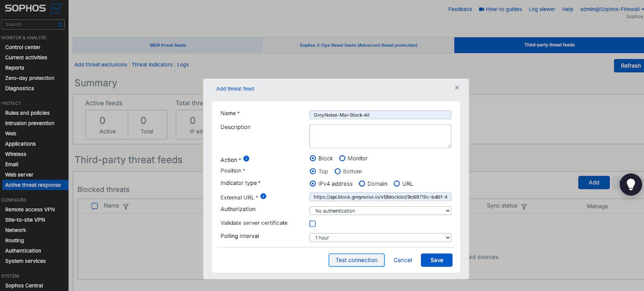Screen dimensions: 644x291
Task: Open the Authorization dropdown
Action: pos(380,211)
